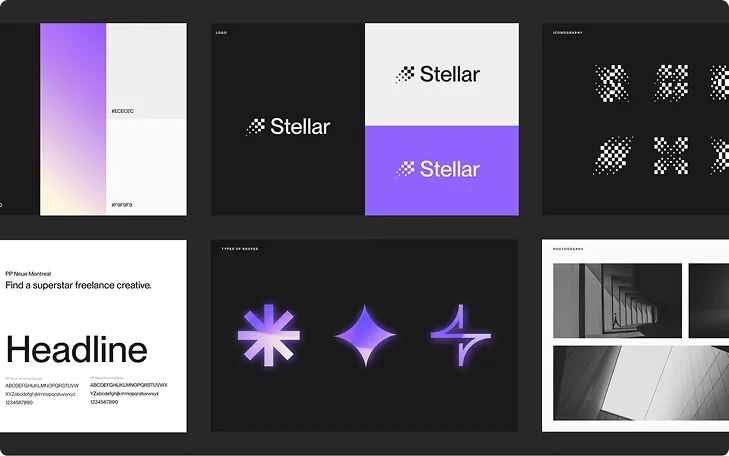Click the four-square pixel cluster icon

pyautogui.click(x=671, y=83)
